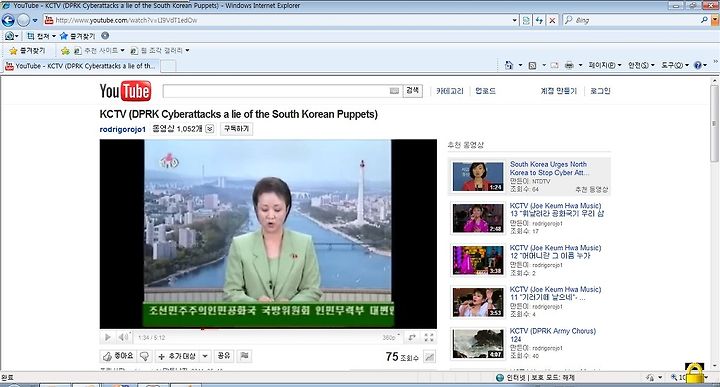Mute the video with the speaker icon
720x387 pixels.
click(x=123, y=337)
